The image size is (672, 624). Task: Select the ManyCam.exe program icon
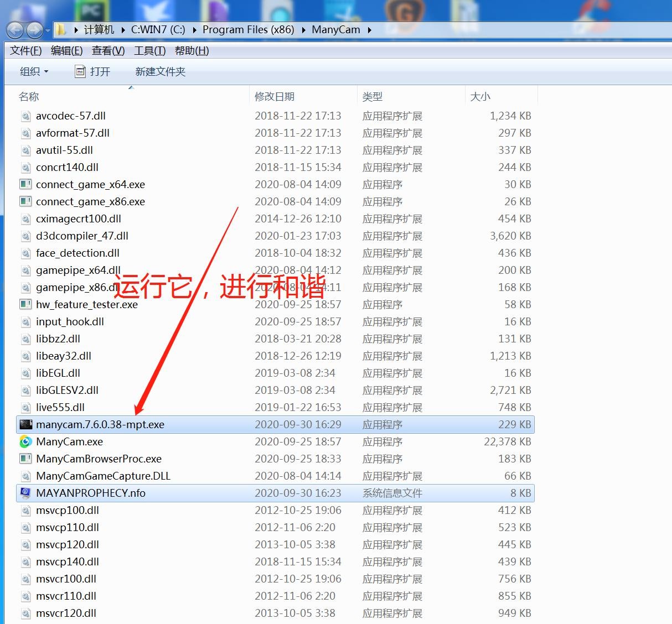[x=25, y=442]
